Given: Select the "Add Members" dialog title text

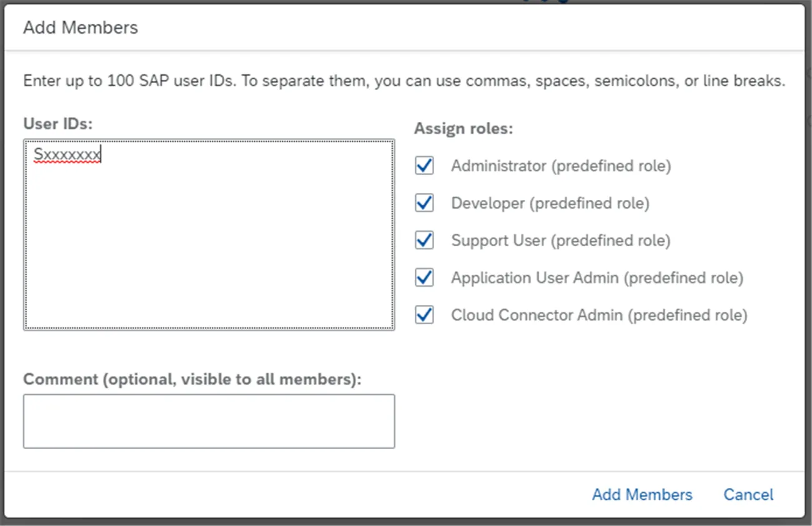Looking at the screenshot, I should coord(81,27).
